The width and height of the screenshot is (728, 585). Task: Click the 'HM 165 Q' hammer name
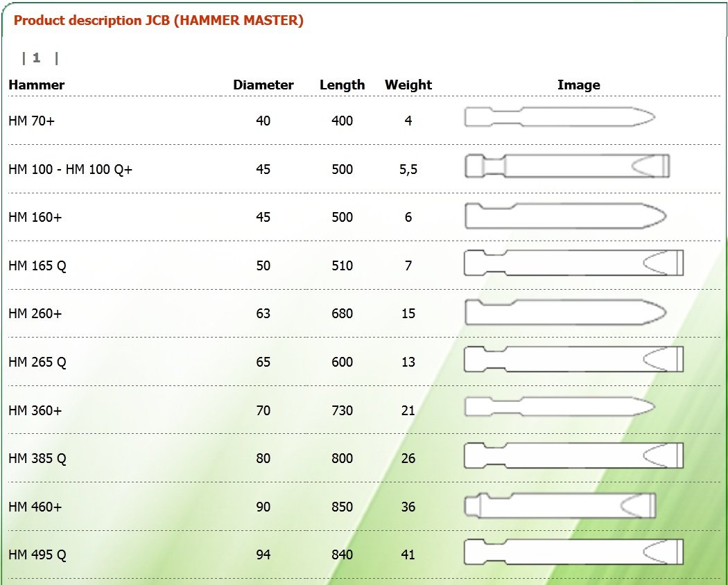pos(37,265)
